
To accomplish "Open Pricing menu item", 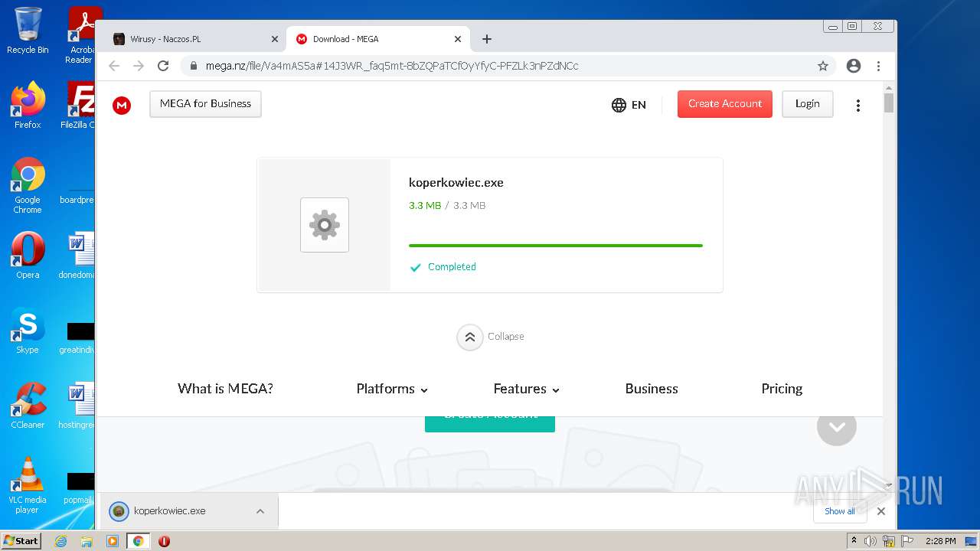I will (x=782, y=389).
